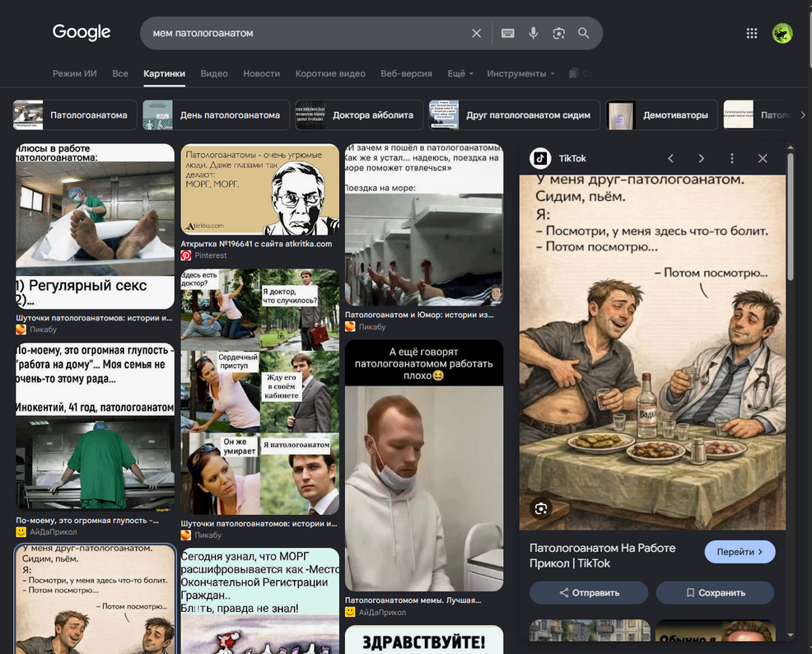Show next image with right chevron
The height and width of the screenshot is (654, 812).
701,158
